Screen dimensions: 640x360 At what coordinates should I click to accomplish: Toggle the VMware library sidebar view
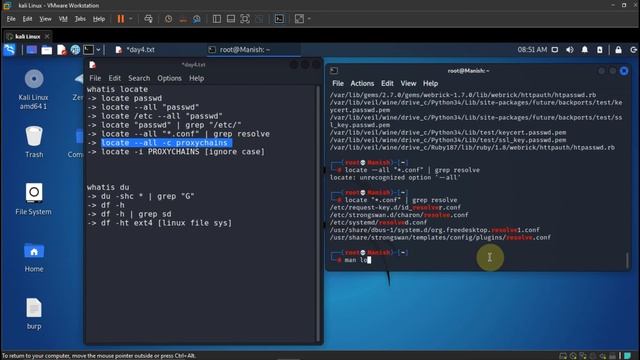[x=217, y=19]
